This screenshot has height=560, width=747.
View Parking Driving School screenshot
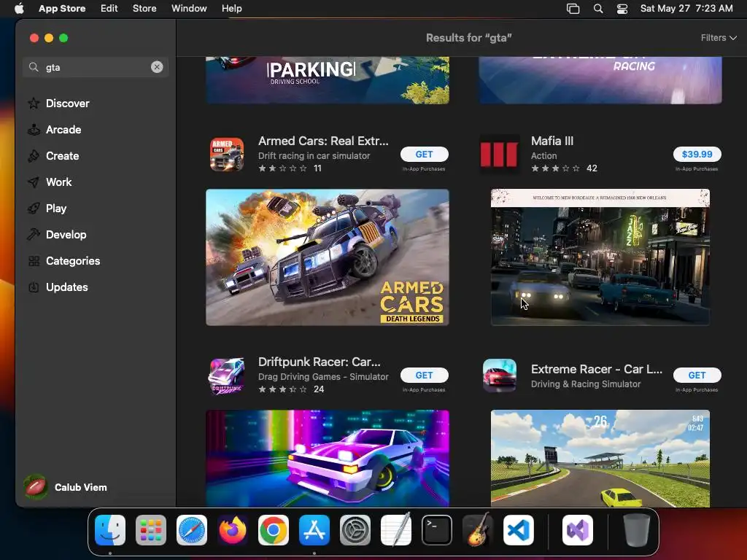click(328, 80)
